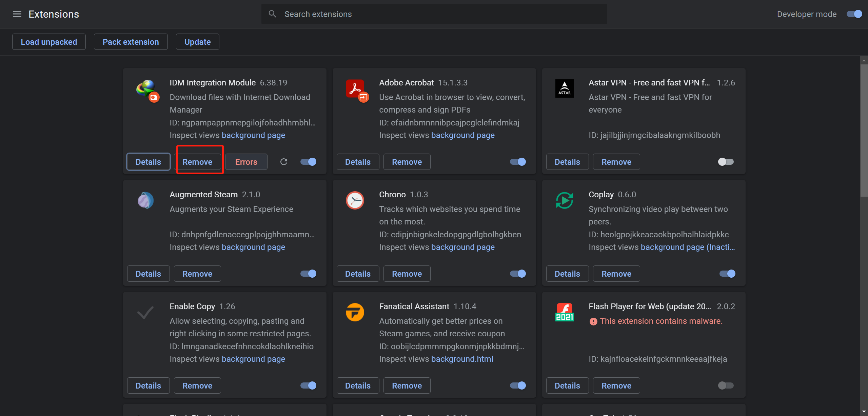Open Enable Copy background page link
Image resolution: width=868 pixels, height=416 pixels.
253,359
